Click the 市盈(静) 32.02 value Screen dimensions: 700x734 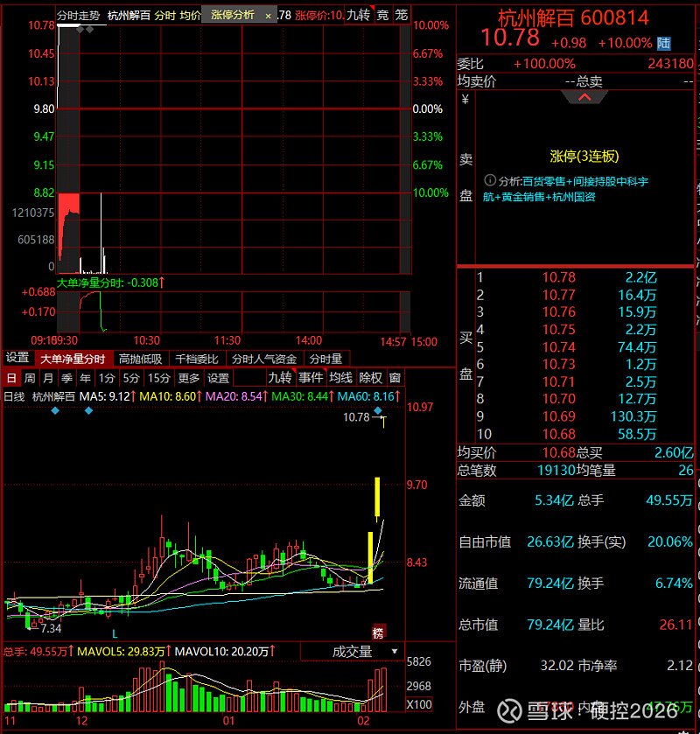point(557,666)
